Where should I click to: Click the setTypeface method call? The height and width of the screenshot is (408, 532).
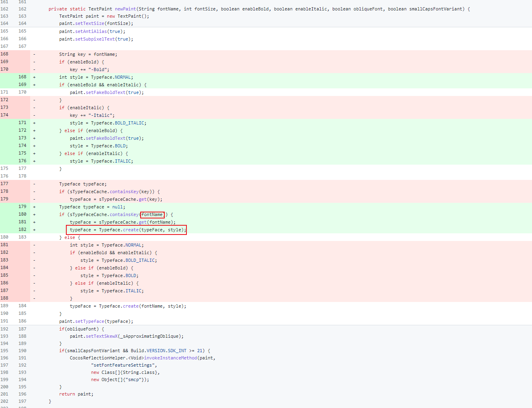click(x=90, y=321)
